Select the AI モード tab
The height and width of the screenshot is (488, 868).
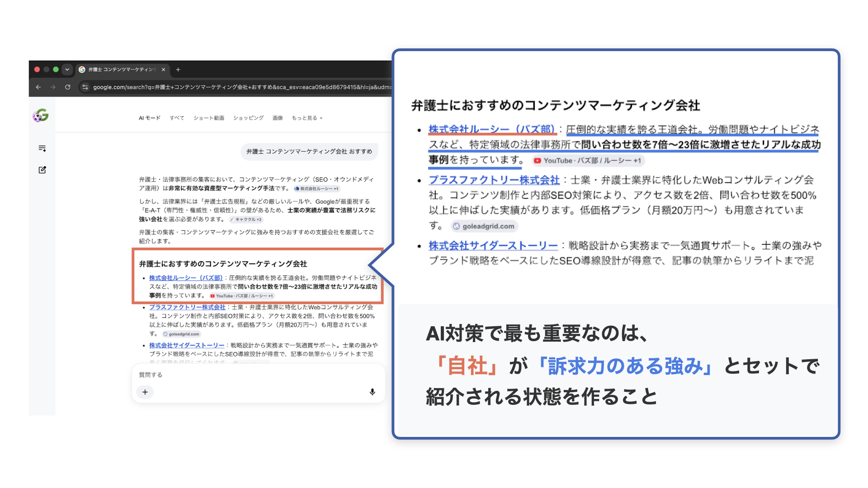tap(150, 118)
